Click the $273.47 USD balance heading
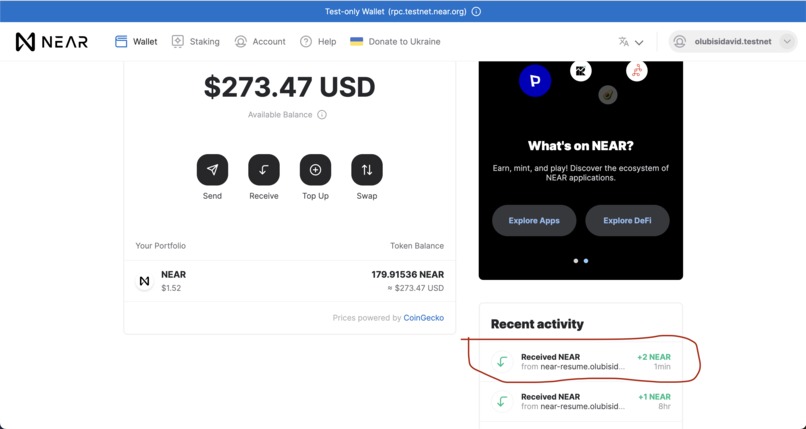This screenshot has width=806, height=429. pyautogui.click(x=289, y=87)
